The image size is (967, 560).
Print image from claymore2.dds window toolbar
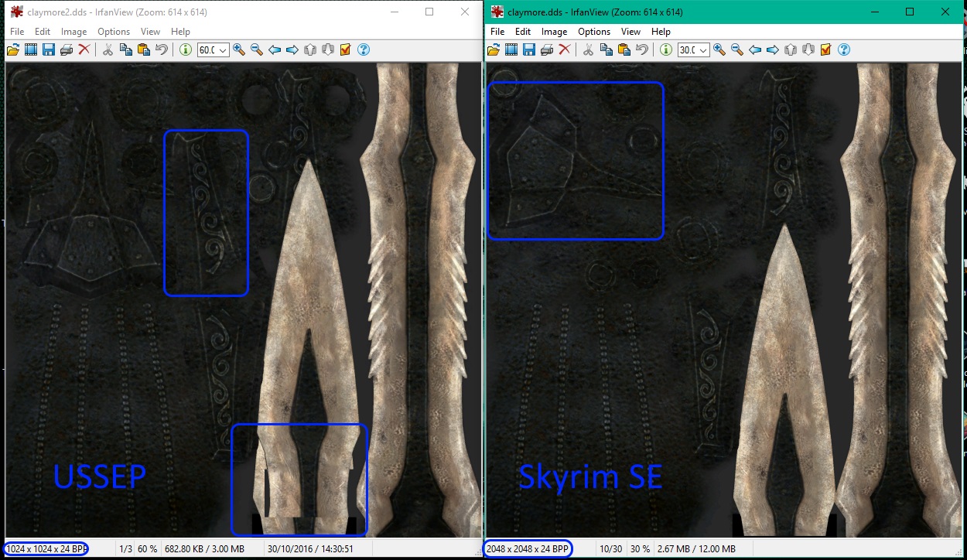coord(67,50)
